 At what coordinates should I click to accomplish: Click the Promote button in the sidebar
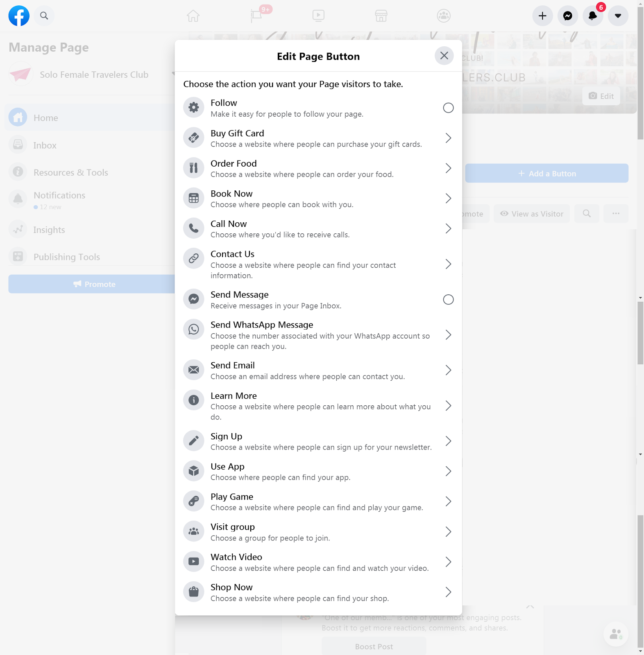point(92,284)
